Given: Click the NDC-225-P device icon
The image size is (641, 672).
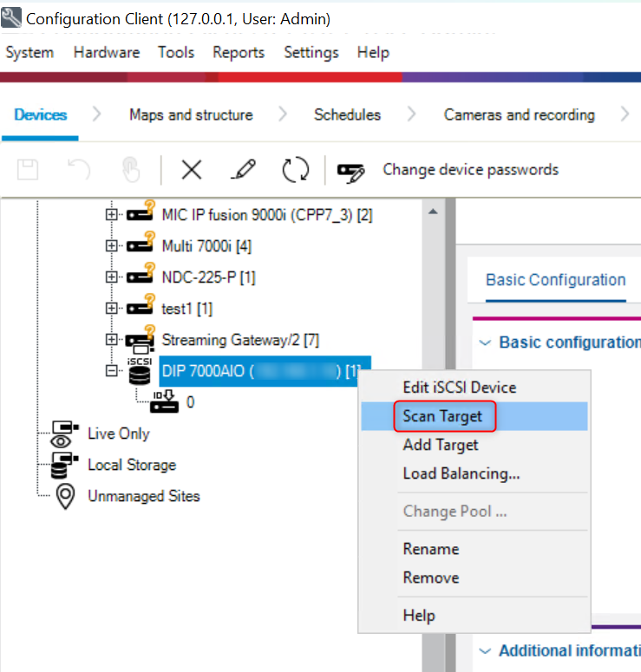Looking at the screenshot, I should pos(141,273).
